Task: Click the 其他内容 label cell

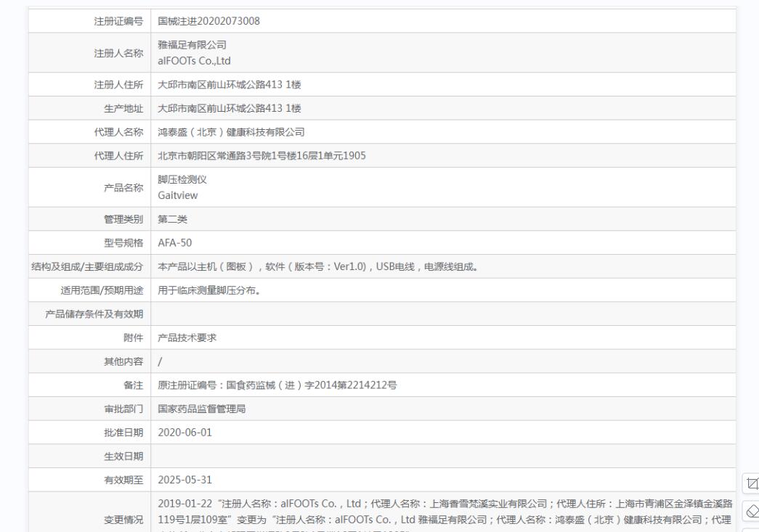Action: [x=89, y=361]
